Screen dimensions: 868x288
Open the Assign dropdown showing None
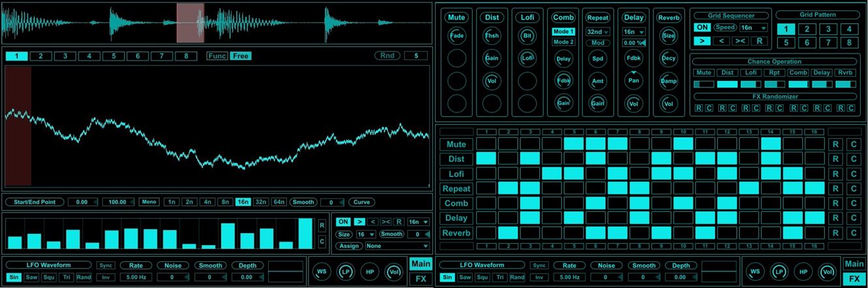[397, 246]
